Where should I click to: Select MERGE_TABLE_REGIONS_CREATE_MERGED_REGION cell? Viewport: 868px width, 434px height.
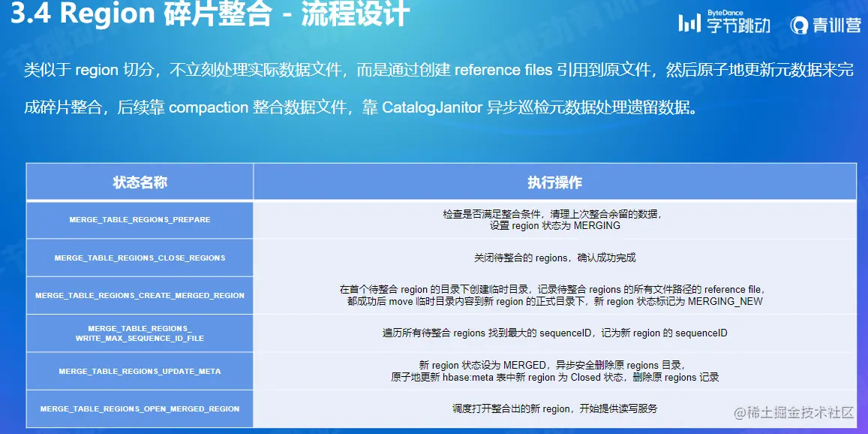140,295
